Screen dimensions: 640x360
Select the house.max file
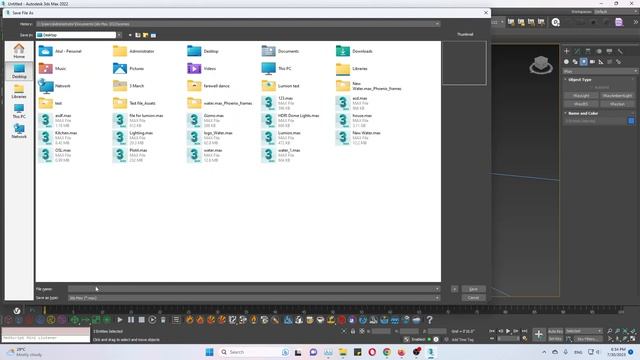354,120
